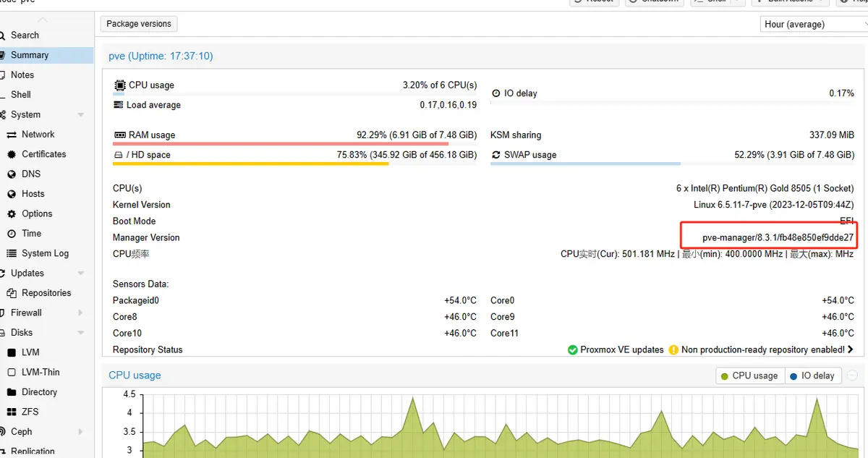The image size is (868, 458).
Task: Collapse the Disks section arrow
Action: (x=80, y=333)
